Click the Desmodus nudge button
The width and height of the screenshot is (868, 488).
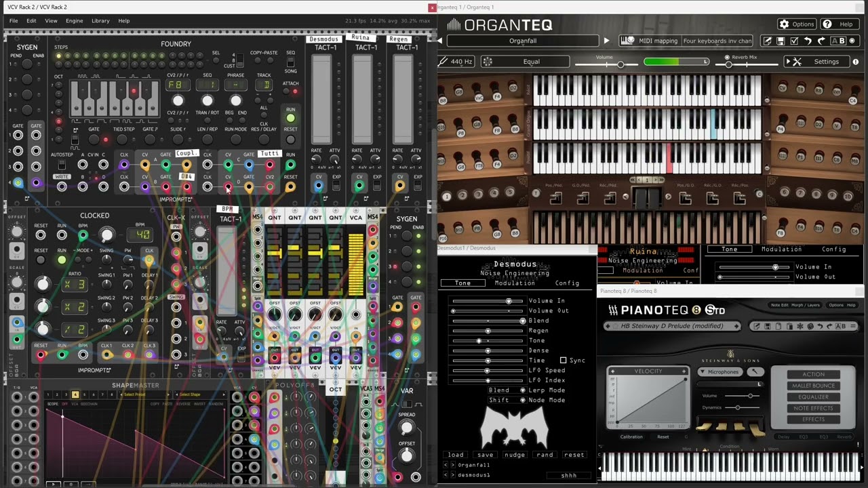click(x=514, y=455)
